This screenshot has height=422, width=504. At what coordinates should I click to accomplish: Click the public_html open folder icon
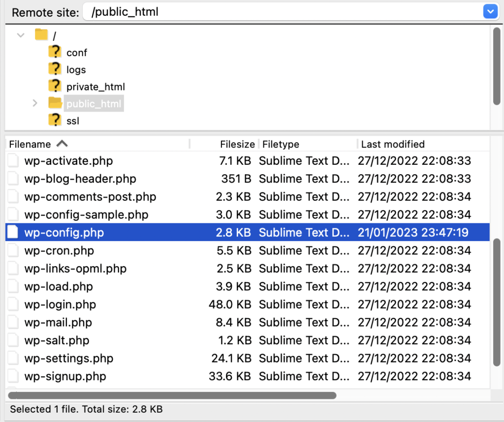click(x=55, y=103)
